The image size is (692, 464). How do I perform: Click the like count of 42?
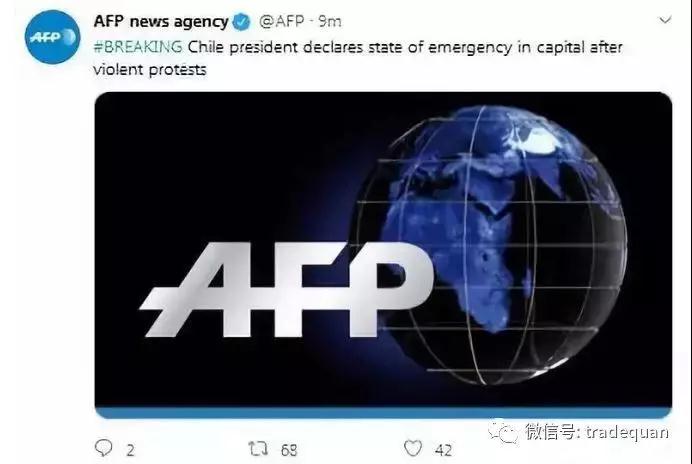coord(444,450)
